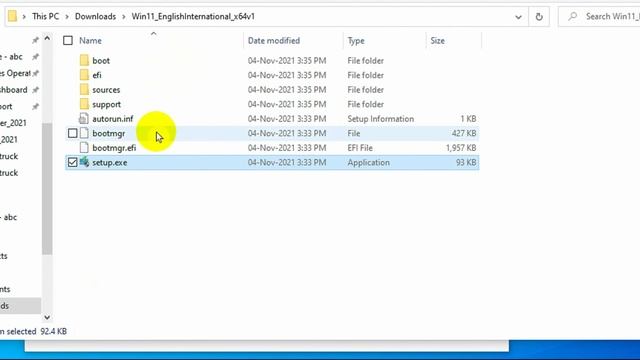640x360 pixels.
Task: Click the bootmgr file name
Action: point(109,133)
